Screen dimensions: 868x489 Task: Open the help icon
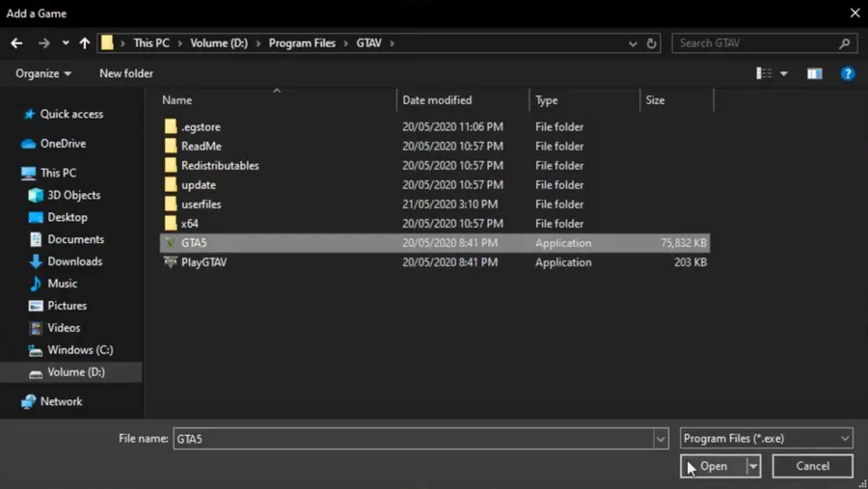tap(848, 73)
